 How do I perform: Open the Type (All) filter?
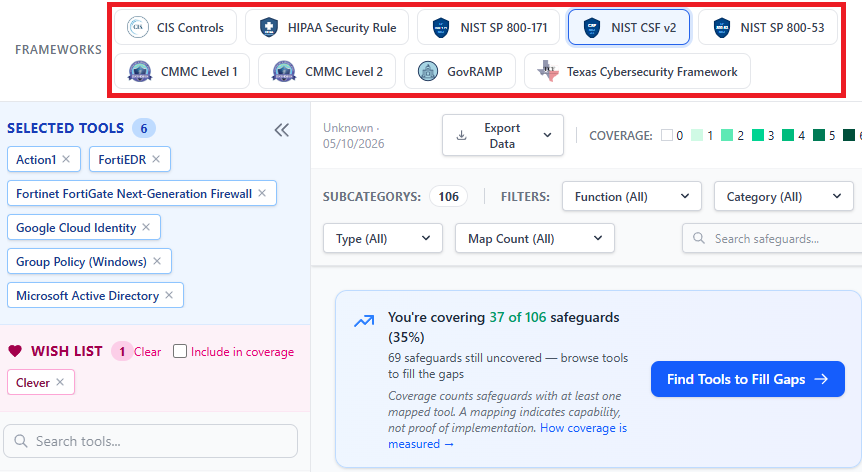coord(383,238)
